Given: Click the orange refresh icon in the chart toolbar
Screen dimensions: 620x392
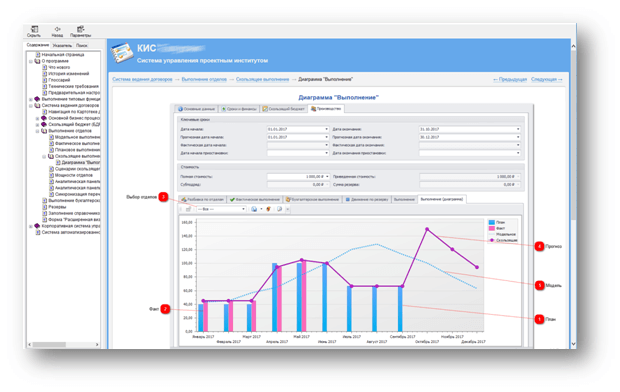Looking at the screenshot, I should [268, 209].
